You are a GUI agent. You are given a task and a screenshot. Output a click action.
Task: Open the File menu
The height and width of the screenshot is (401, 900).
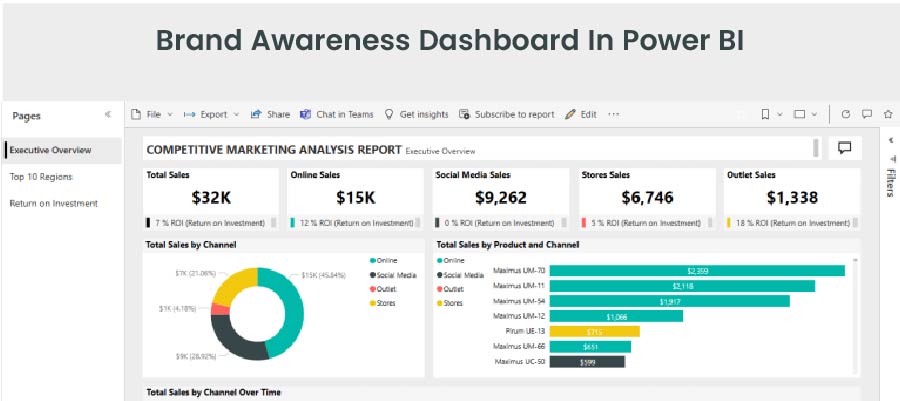[x=152, y=115]
